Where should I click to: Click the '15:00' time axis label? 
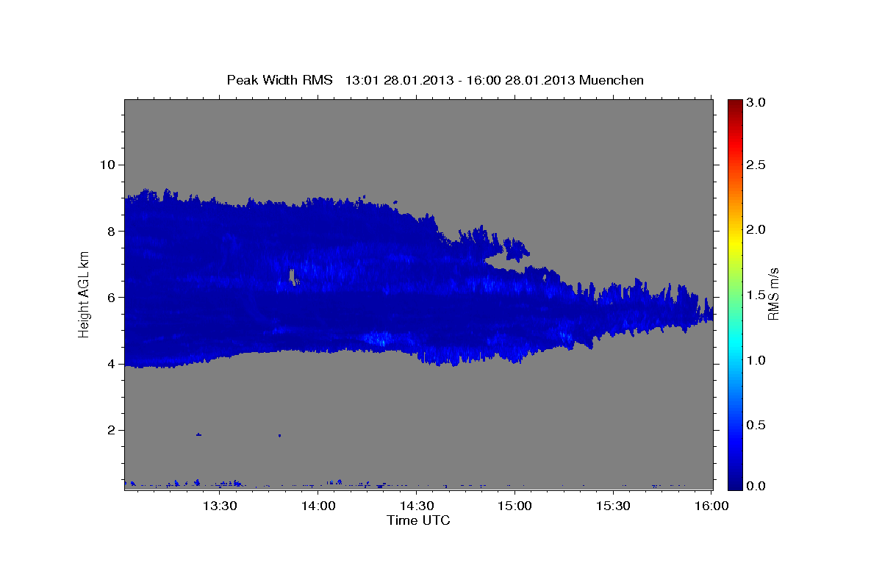pyautogui.click(x=514, y=506)
